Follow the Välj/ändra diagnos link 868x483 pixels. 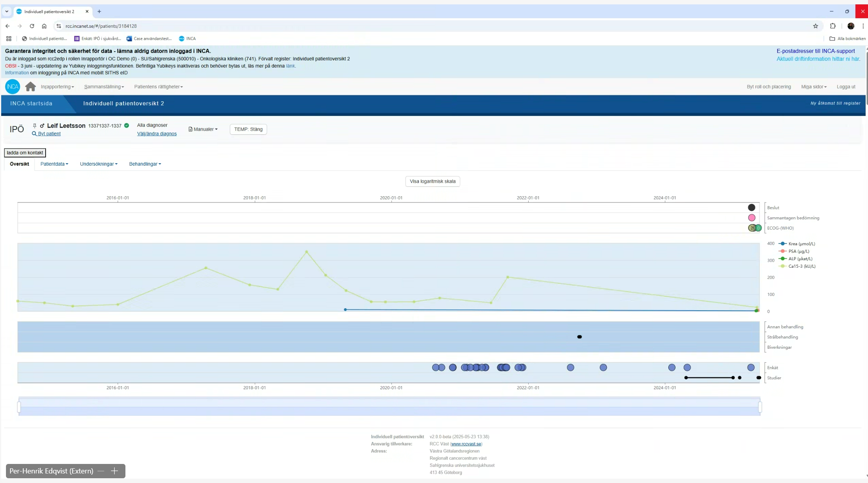point(157,134)
